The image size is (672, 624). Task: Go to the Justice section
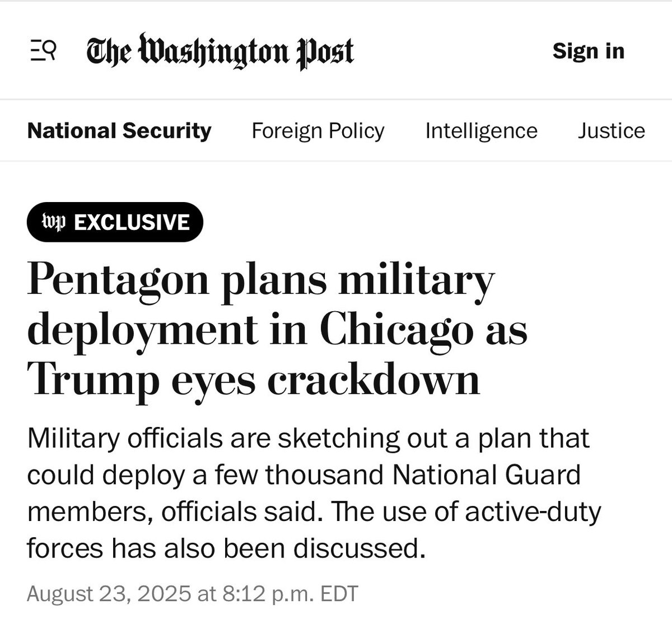pyautogui.click(x=611, y=131)
